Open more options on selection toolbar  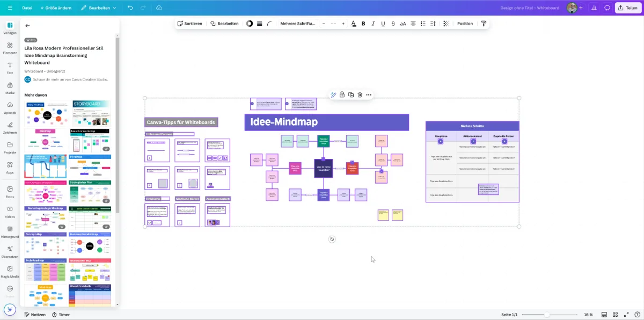pyautogui.click(x=369, y=95)
